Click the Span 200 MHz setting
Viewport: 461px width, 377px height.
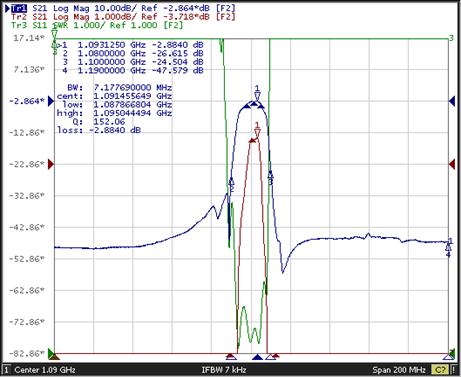[399, 370]
